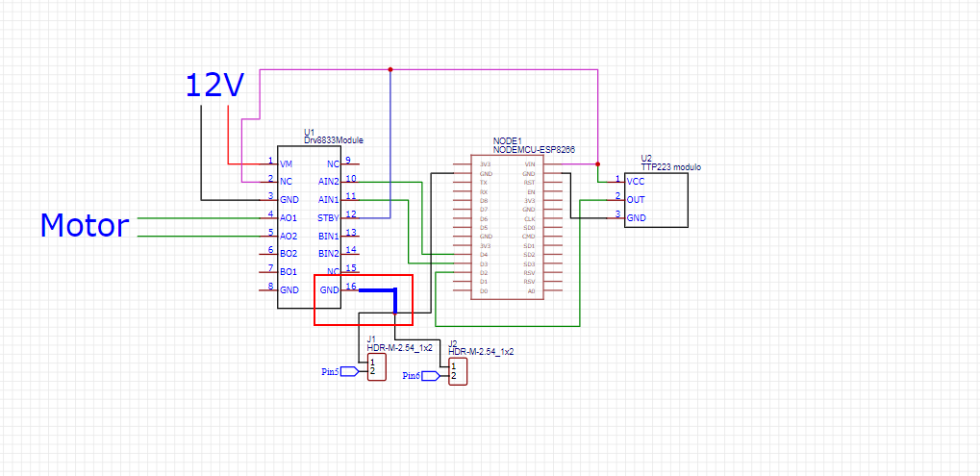Viewport: 980px width, 476px height.
Task: Click the BO1 pin label
Action: (289, 272)
